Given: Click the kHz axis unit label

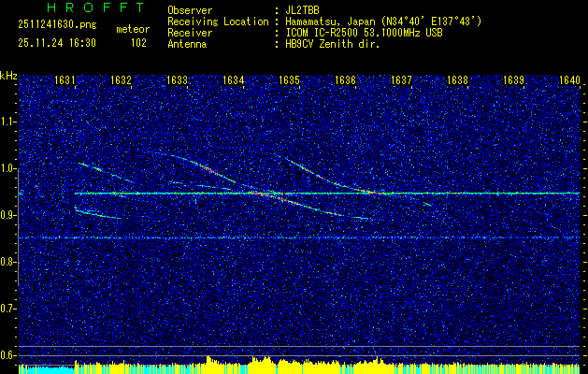Looking at the screenshot, I should [x=8, y=76].
